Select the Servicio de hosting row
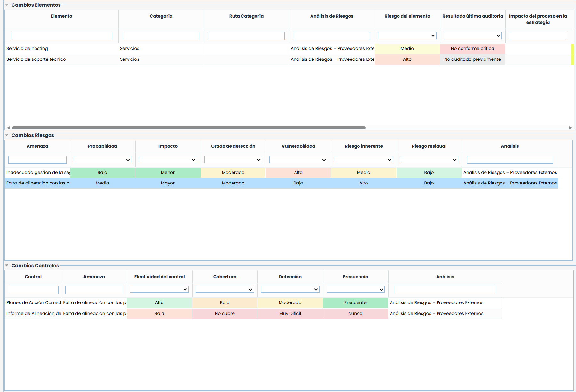 (27, 48)
